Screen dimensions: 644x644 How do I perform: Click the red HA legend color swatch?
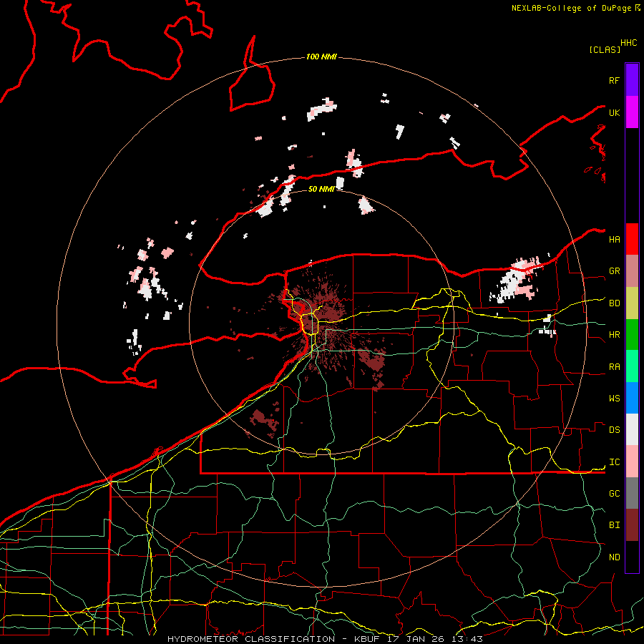(632, 239)
